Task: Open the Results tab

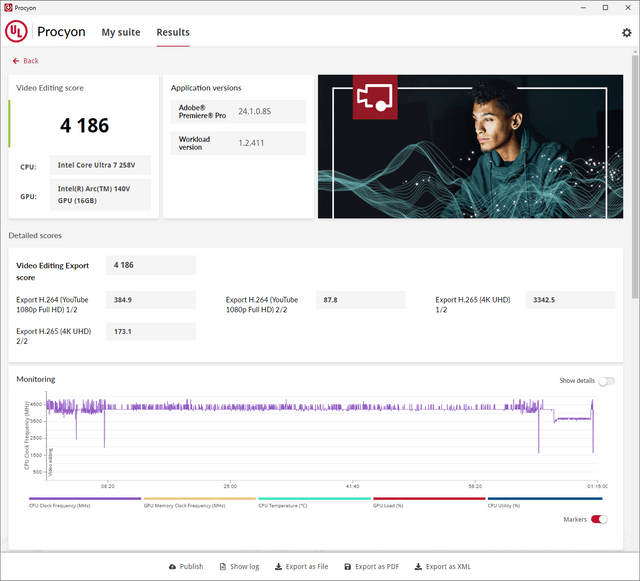Action: [173, 32]
